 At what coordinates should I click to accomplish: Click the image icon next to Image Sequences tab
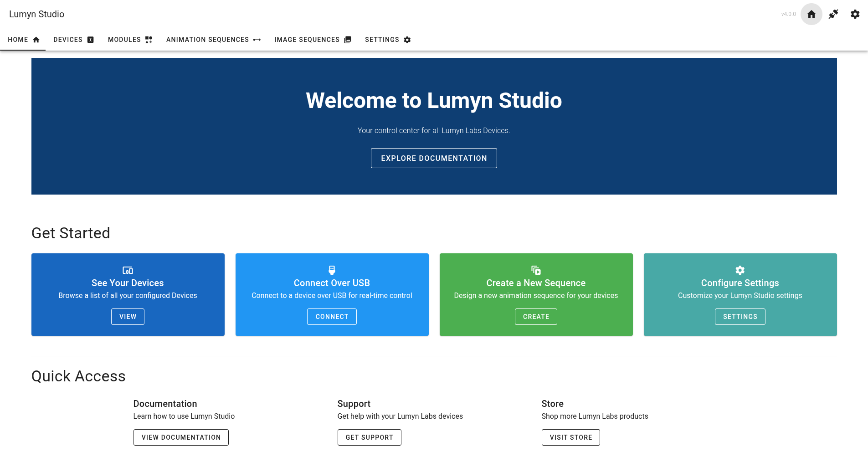pos(348,40)
